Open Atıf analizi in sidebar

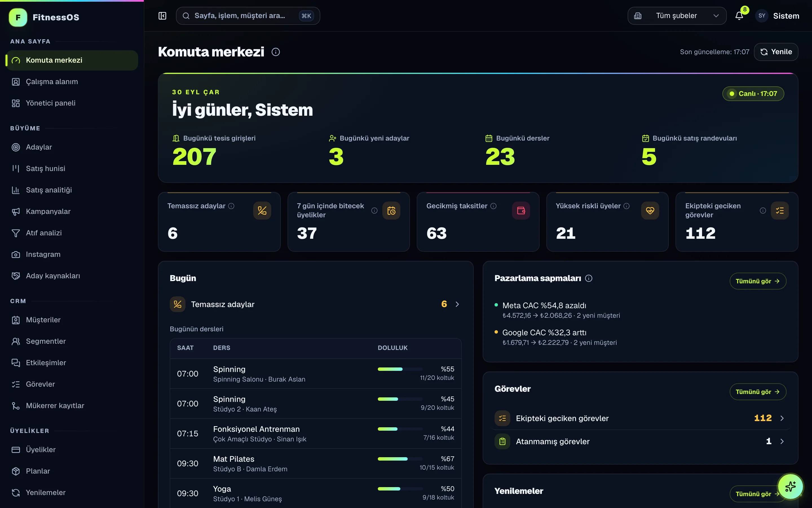72,233
